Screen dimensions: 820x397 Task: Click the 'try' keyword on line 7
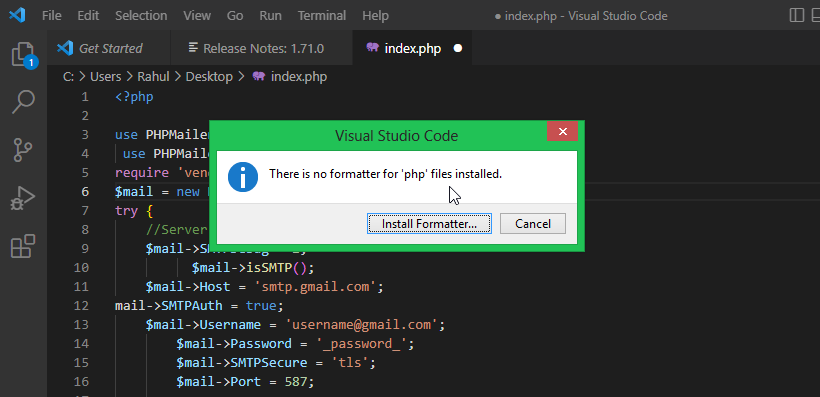[127, 211]
